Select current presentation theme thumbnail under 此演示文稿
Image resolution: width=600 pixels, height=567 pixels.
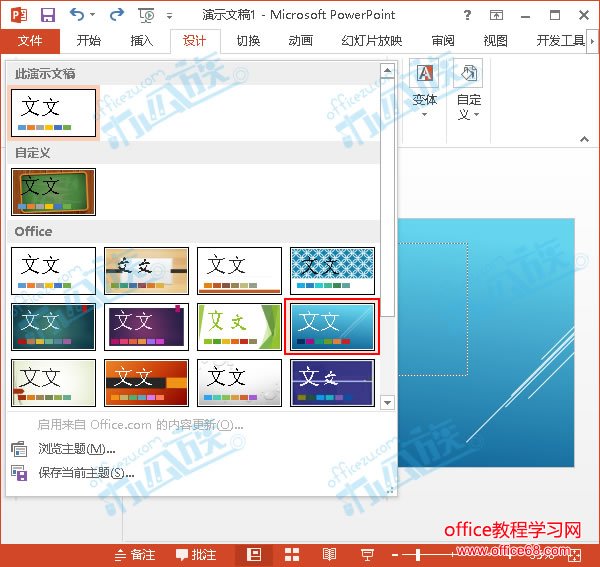(53, 113)
